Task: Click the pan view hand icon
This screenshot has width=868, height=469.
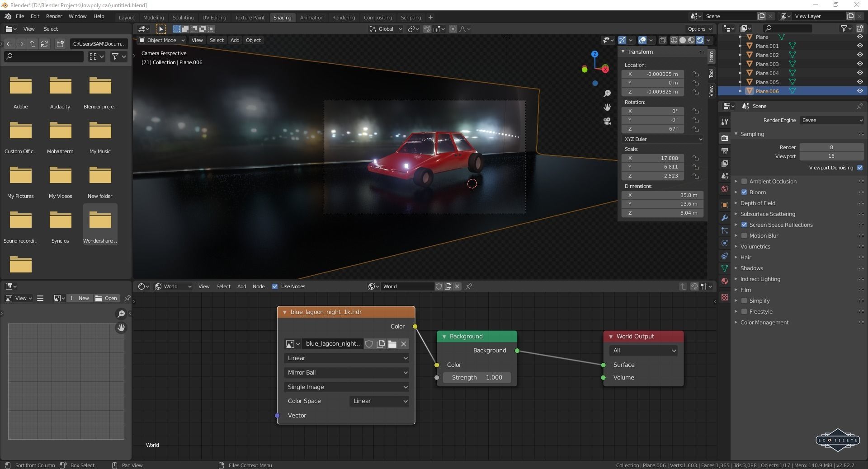Action: tap(607, 107)
